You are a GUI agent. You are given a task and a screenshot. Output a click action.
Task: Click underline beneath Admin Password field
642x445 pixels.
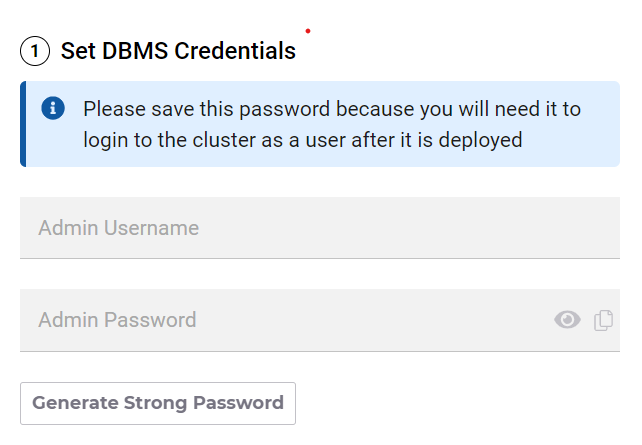320,351
